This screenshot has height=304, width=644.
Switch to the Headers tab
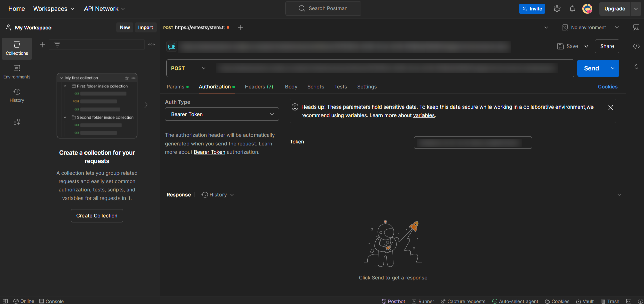[x=259, y=87]
